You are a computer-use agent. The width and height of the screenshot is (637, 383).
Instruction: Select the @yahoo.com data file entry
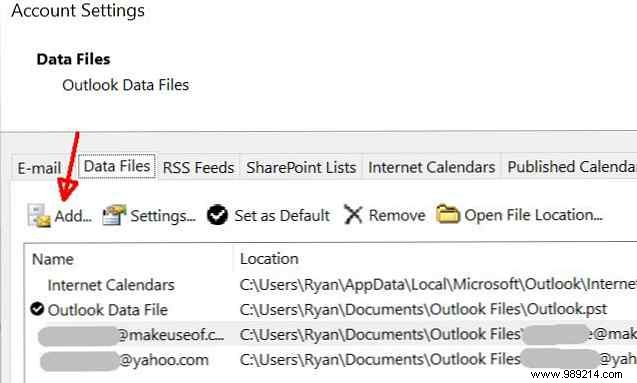(x=124, y=360)
